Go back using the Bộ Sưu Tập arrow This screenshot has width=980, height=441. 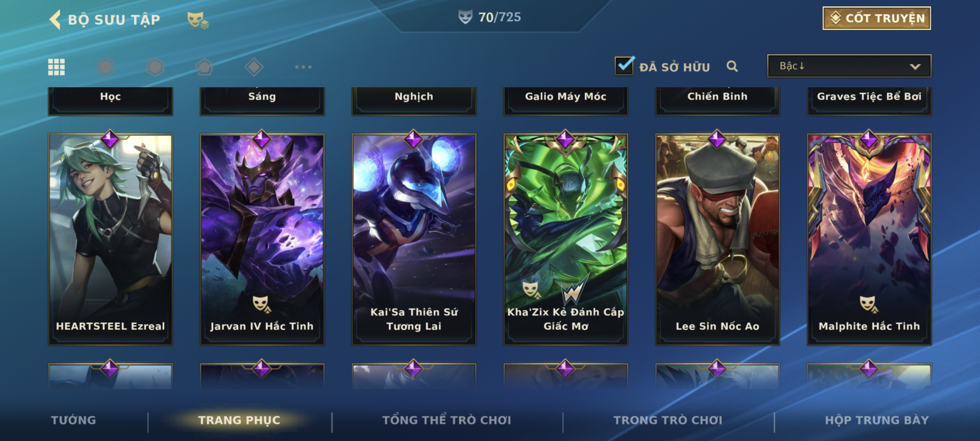(55, 19)
